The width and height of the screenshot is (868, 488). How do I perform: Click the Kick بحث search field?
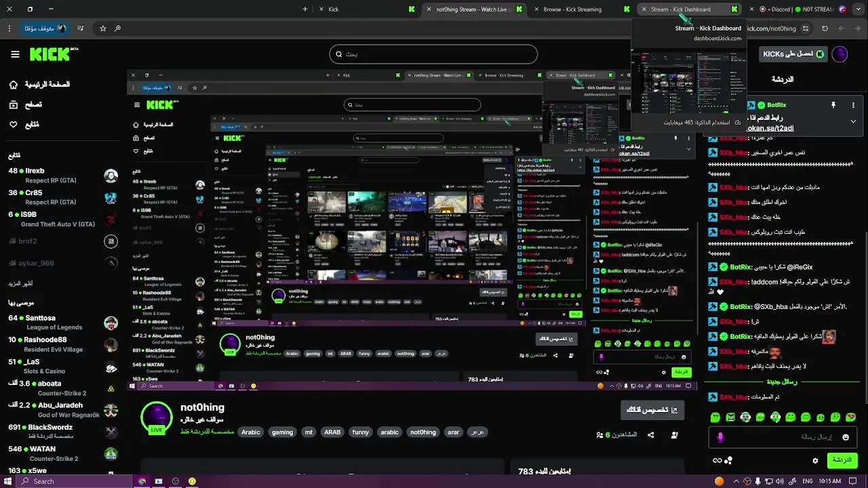433,54
